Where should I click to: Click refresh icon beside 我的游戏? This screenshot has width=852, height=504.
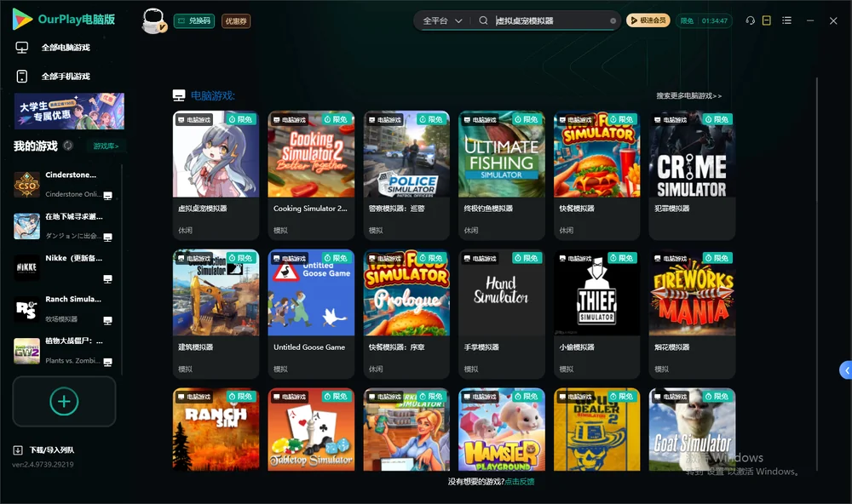coord(68,146)
